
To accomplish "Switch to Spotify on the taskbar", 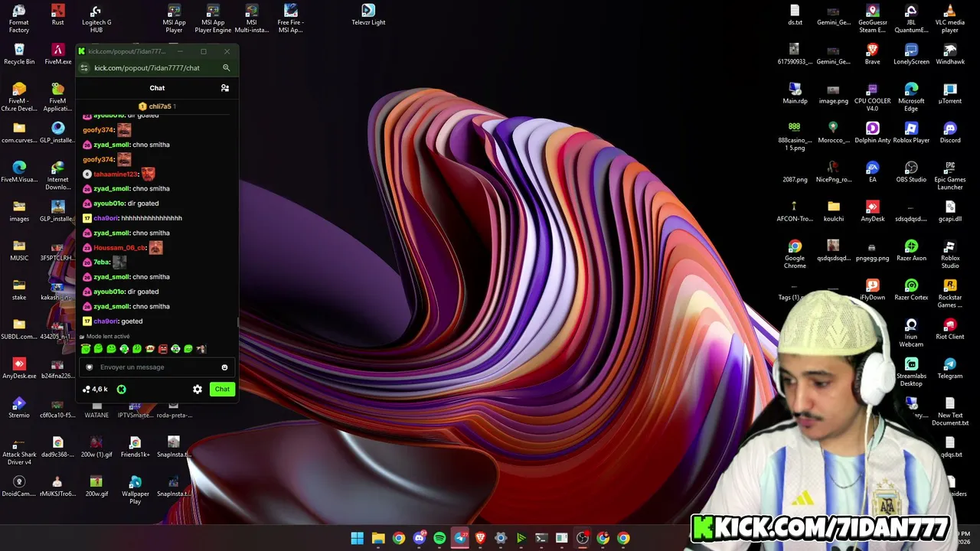I will pos(439,538).
